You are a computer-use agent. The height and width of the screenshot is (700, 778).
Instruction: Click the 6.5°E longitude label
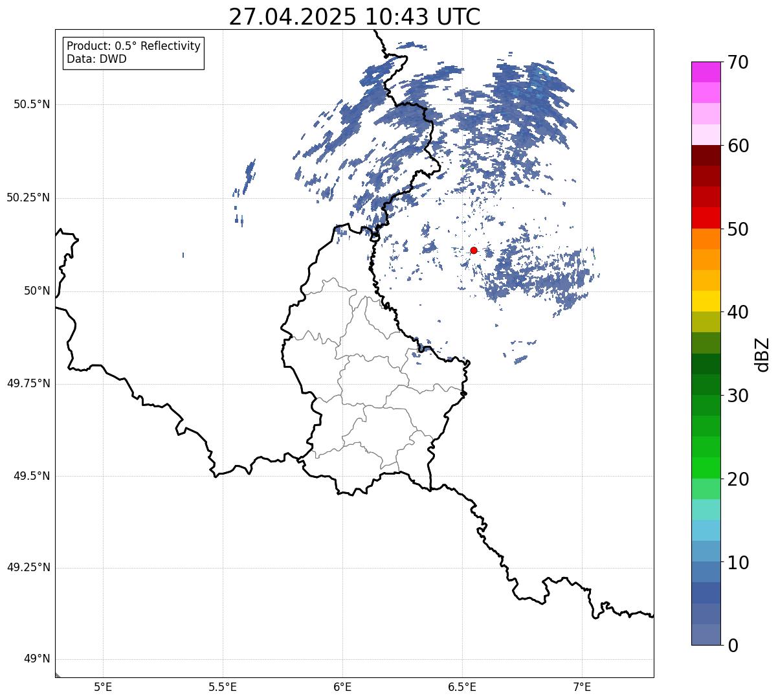point(463,687)
